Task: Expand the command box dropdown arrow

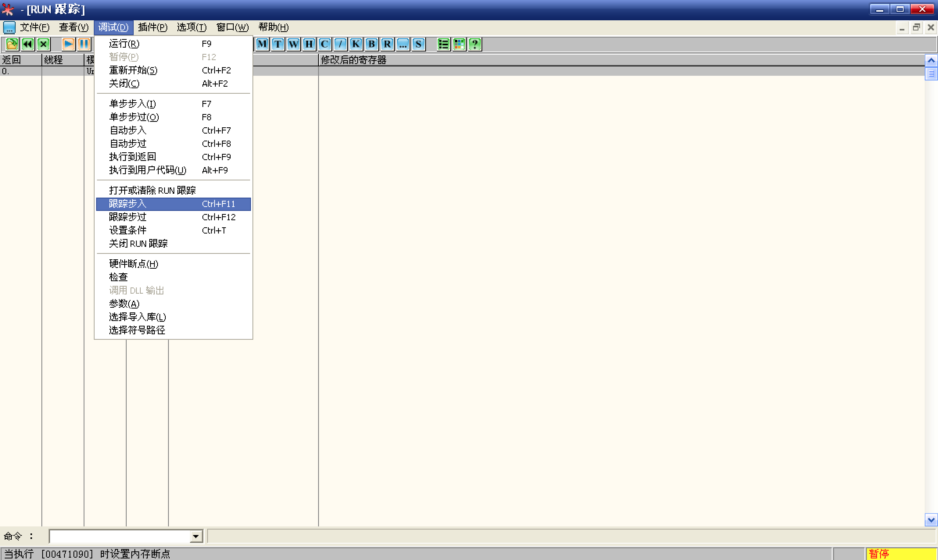Action: 196,537
